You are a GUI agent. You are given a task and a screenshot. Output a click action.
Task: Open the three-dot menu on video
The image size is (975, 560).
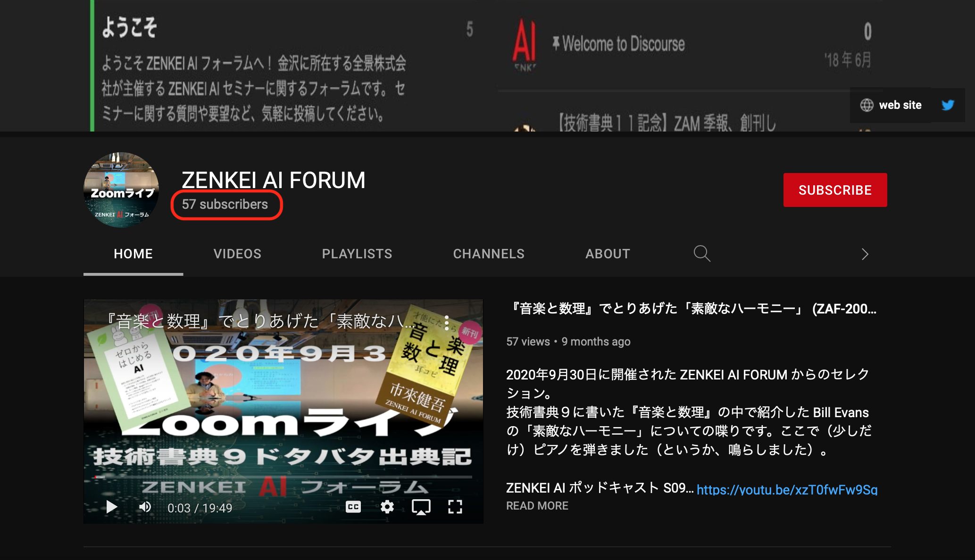pyautogui.click(x=446, y=322)
